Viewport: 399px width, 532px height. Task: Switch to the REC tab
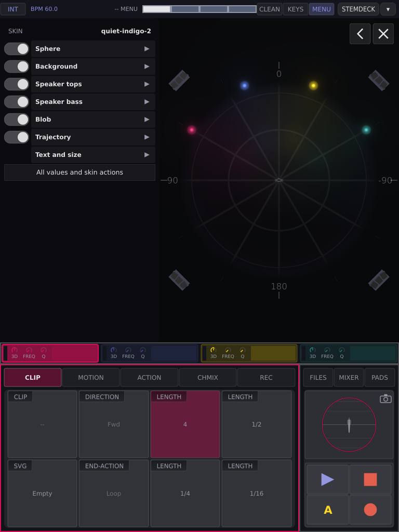[x=266, y=378]
